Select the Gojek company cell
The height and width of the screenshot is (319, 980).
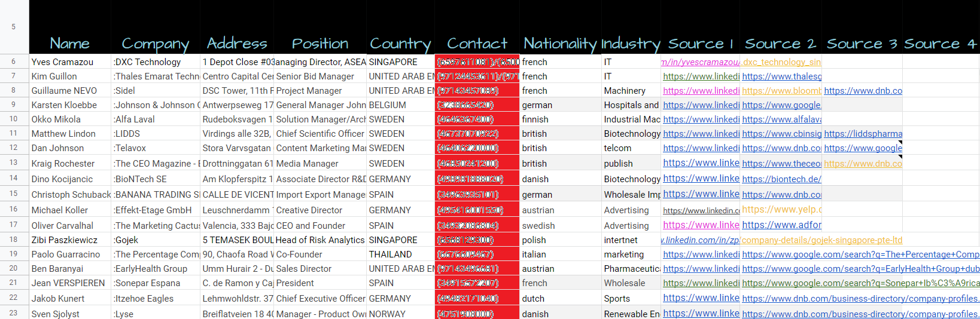pyautogui.click(x=156, y=240)
